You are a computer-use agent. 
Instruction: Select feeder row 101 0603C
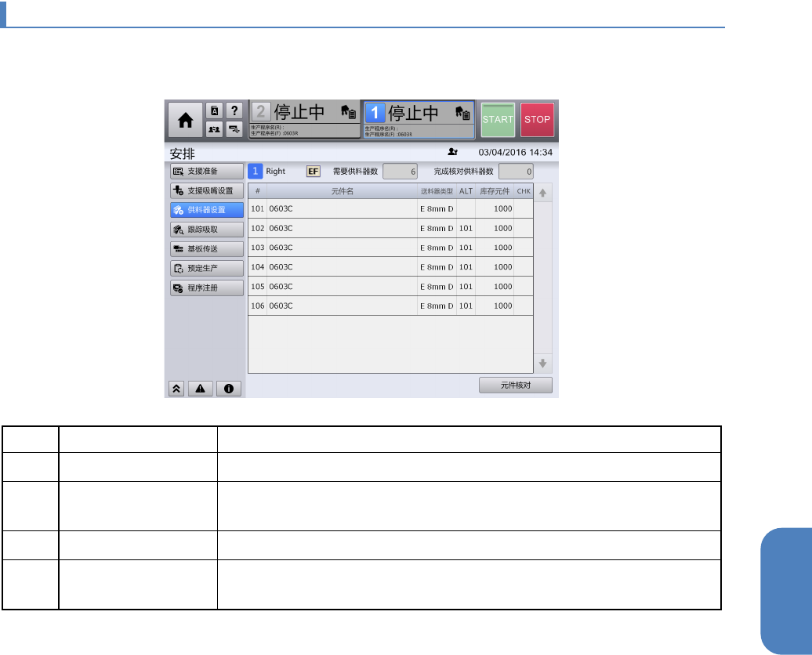point(390,208)
